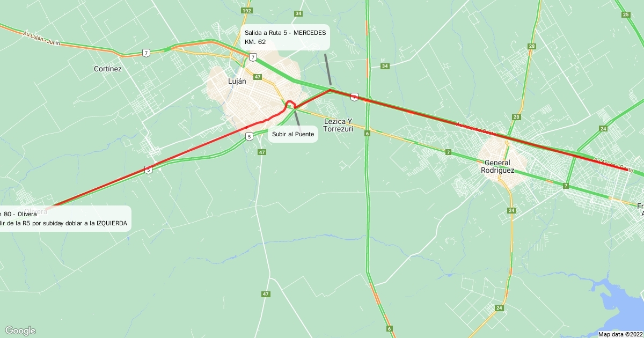Viewport: 644px width, 338px height.
Task: Click the Lezica Y Torrezuri label
Action: coord(339,126)
